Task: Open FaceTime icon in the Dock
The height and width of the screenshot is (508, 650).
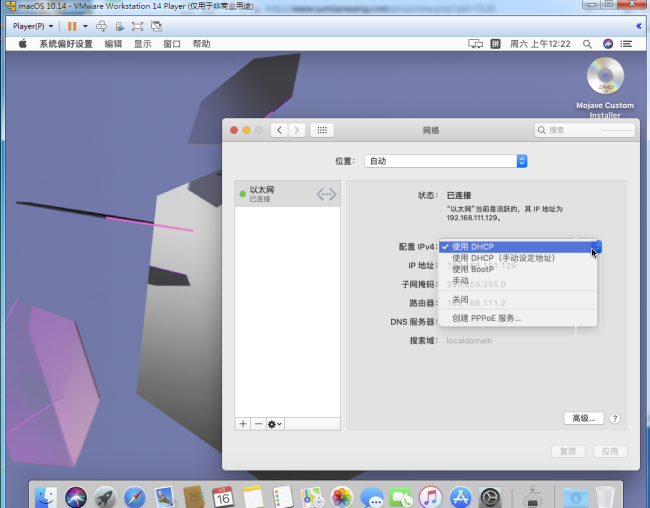Action: pos(401,497)
